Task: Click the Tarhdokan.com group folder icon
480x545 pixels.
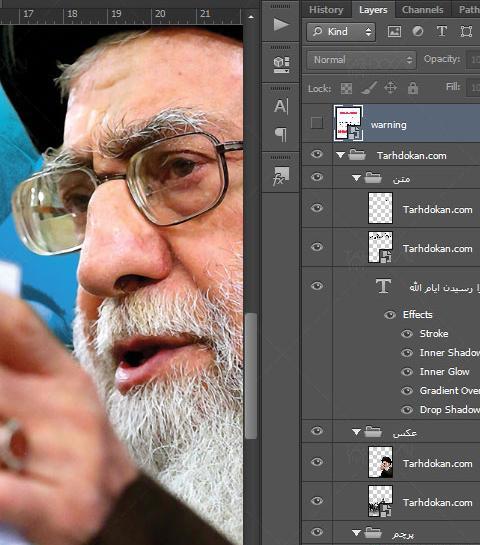Action: (x=357, y=155)
